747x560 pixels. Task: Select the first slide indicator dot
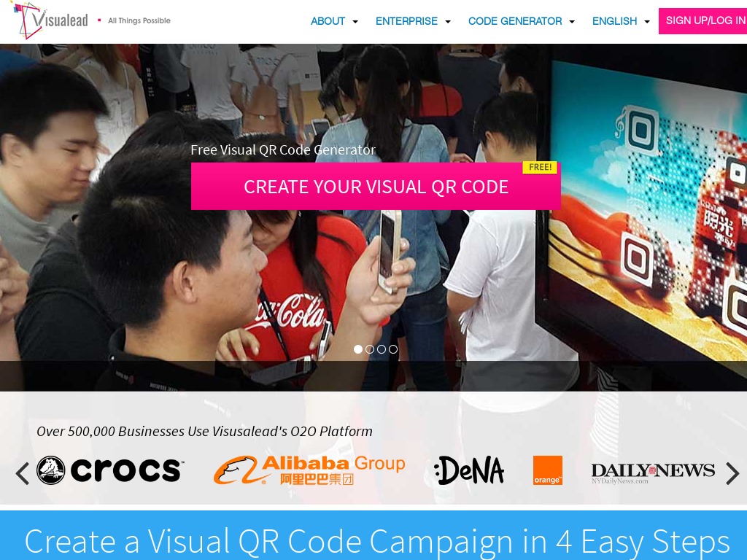point(358,349)
